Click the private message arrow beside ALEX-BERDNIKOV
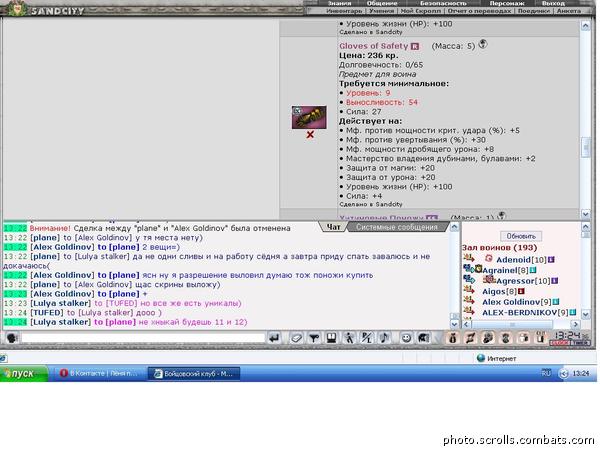Viewport: 600px width, 450px height. (x=468, y=311)
